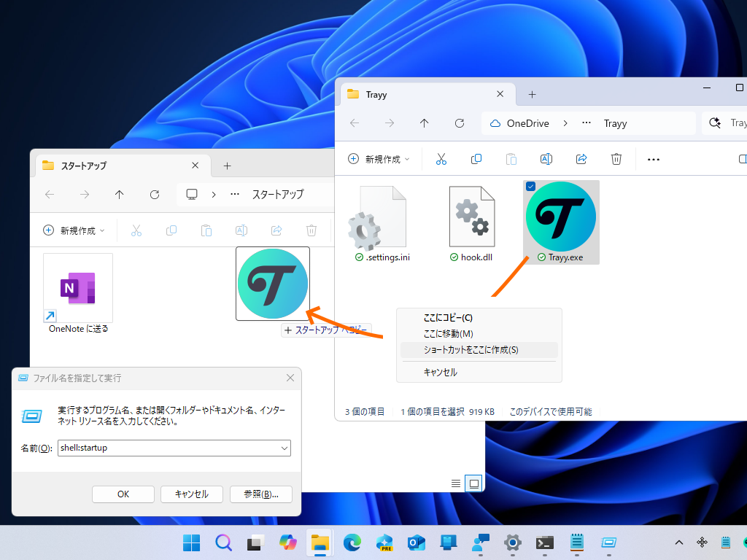Delete the selection with the trash icon
This screenshot has height=560, width=747.
pos(616,159)
